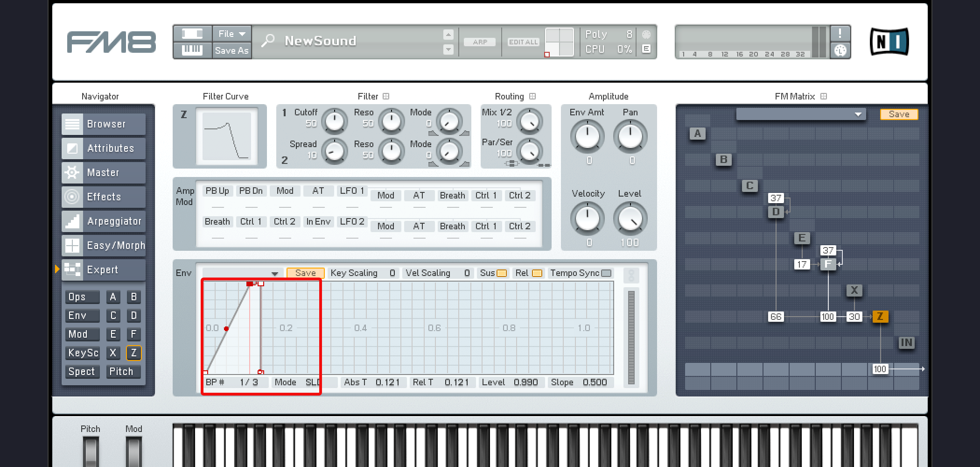Select next sound with the down arrow
Image resolution: width=980 pixels, height=467 pixels.
[x=448, y=49]
